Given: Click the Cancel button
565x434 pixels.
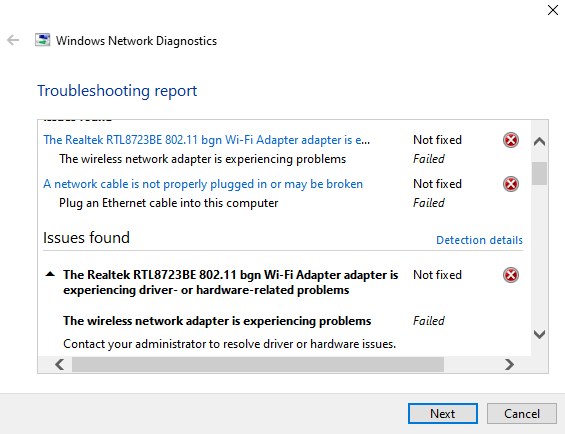Looking at the screenshot, I should tap(522, 413).
